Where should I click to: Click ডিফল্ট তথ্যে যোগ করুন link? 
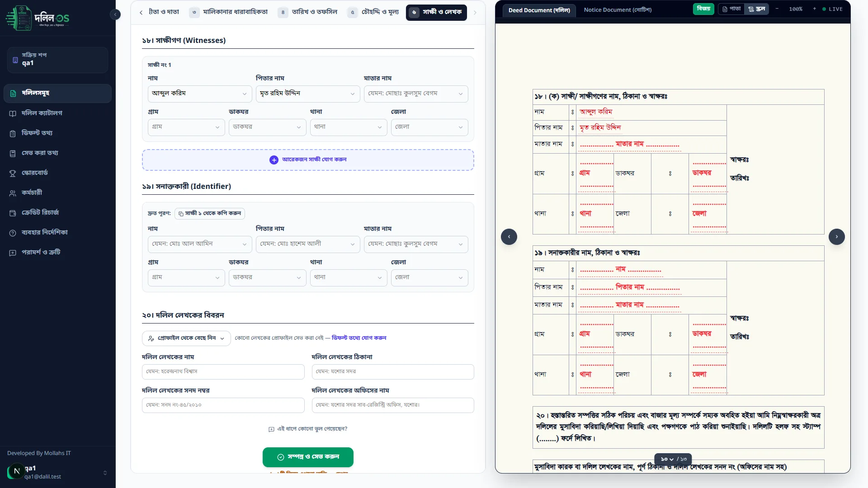tap(359, 338)
